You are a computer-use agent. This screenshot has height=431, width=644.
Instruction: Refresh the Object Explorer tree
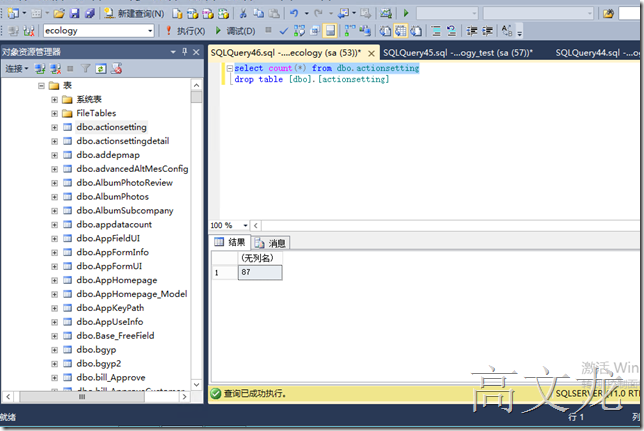click(101, 69)
